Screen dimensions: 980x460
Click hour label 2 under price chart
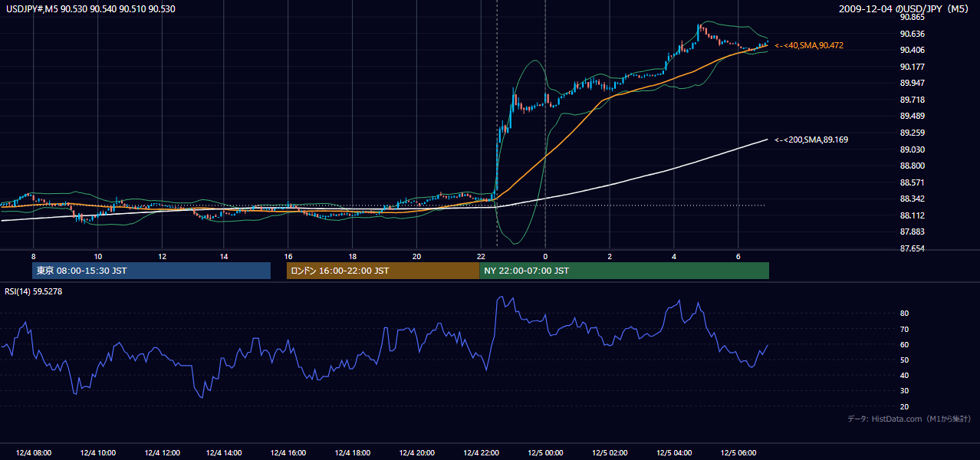(x=610, y=256)
